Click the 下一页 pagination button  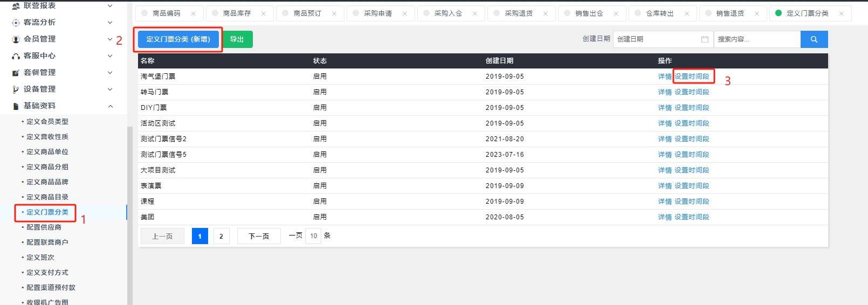click(x=259, y=236)
